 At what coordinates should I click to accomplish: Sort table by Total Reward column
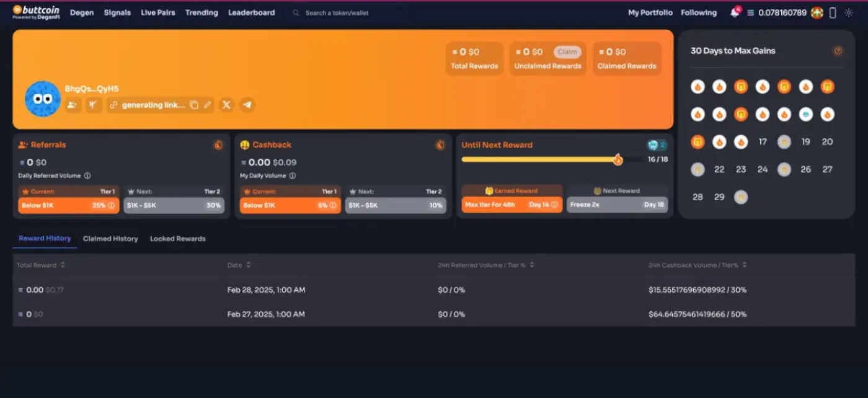pyautogui.click(x=63, y=265)
